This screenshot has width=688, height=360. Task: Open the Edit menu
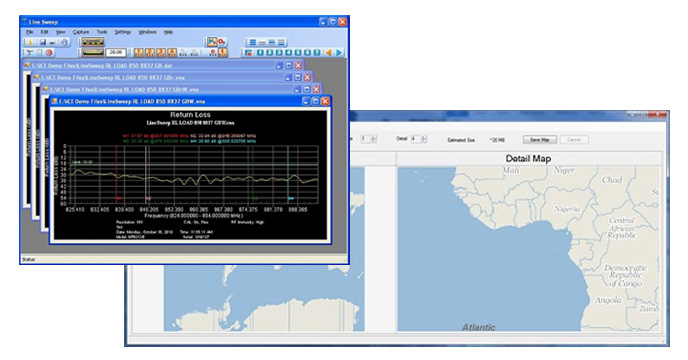tap(44, 32)
